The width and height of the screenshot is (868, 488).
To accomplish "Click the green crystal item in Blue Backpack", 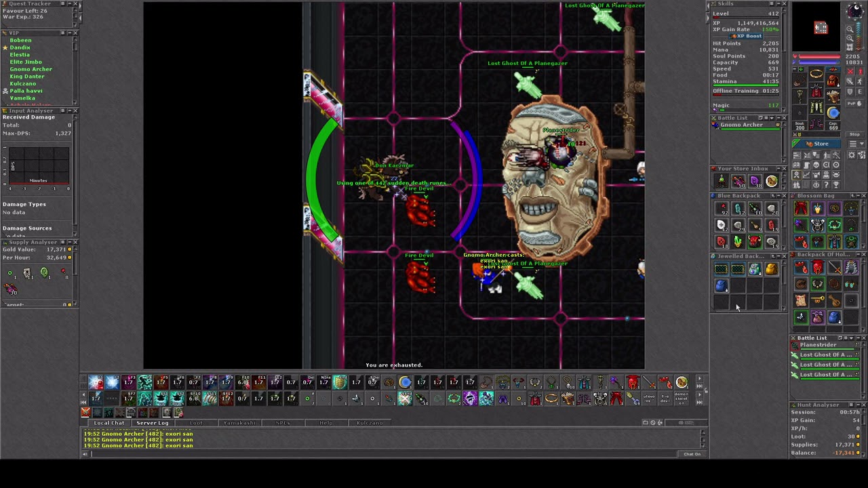I will [738, 241].
